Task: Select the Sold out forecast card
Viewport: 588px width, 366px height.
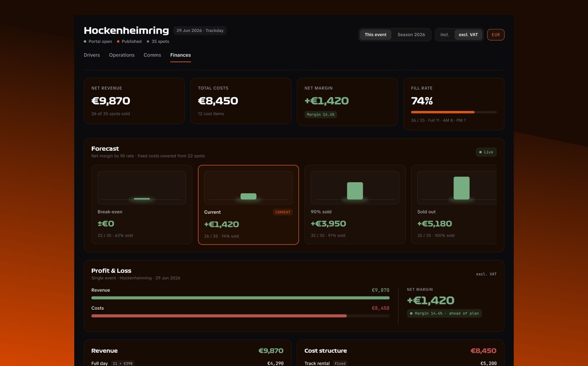Action: click(454, 204)
